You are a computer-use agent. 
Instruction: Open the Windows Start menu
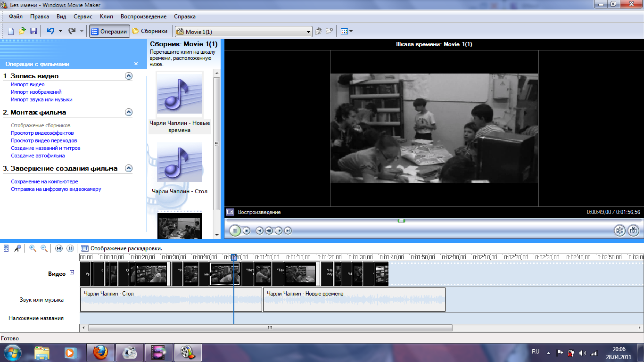pyautogui.click(x=12, y=352)
